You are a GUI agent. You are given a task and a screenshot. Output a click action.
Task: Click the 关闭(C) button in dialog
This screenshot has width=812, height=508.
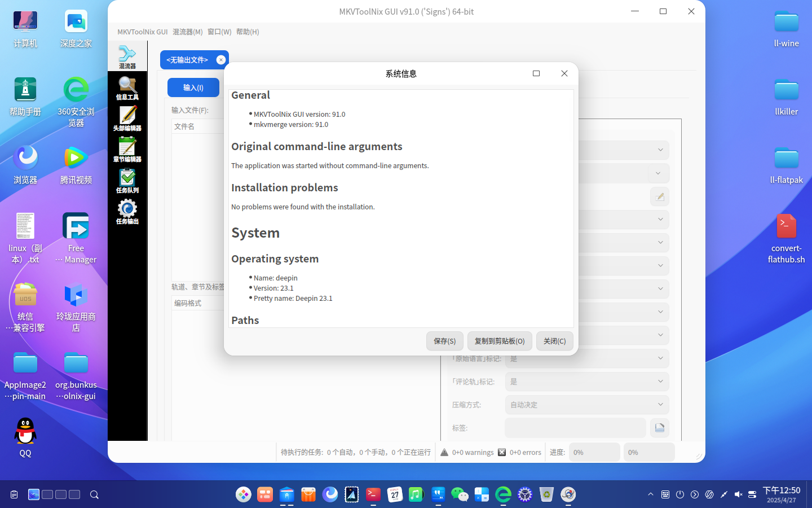point(555,341)
